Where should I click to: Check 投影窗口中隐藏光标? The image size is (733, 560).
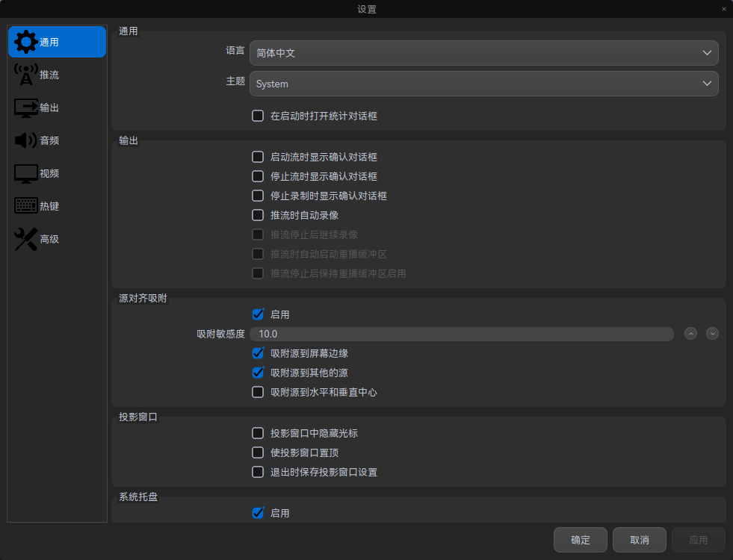[x=258, y=433]
